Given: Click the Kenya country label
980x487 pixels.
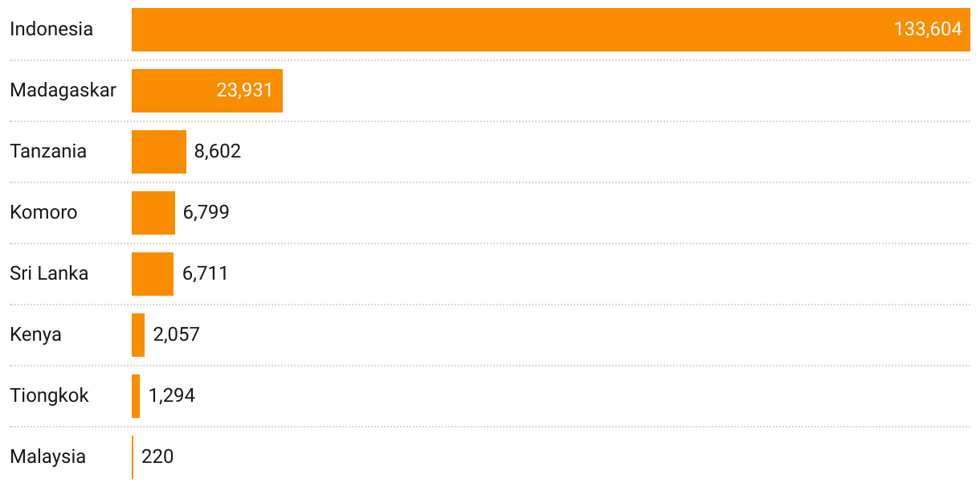Looking at the screenshot, I should 36,334.
